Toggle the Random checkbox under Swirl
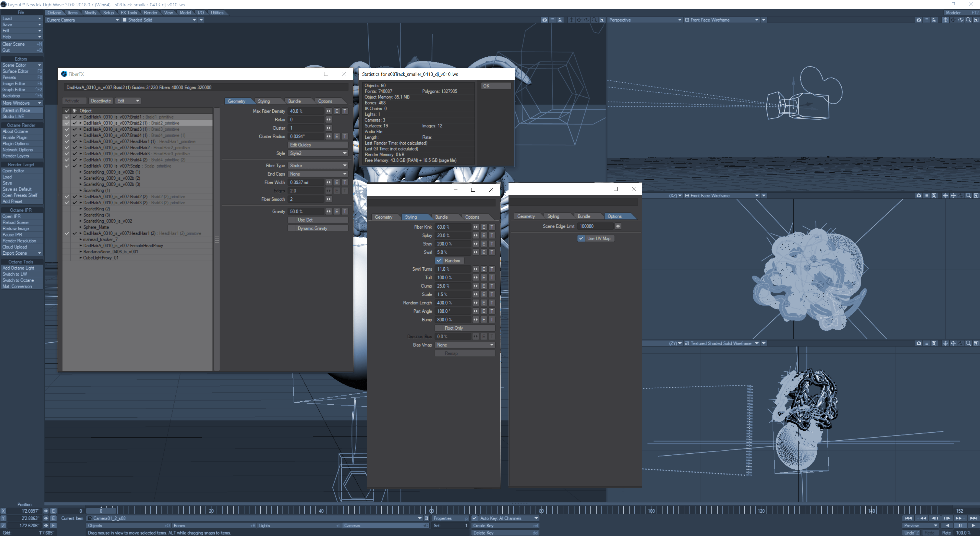This screenshot has width=980, height=536. [x=439, y=261]
